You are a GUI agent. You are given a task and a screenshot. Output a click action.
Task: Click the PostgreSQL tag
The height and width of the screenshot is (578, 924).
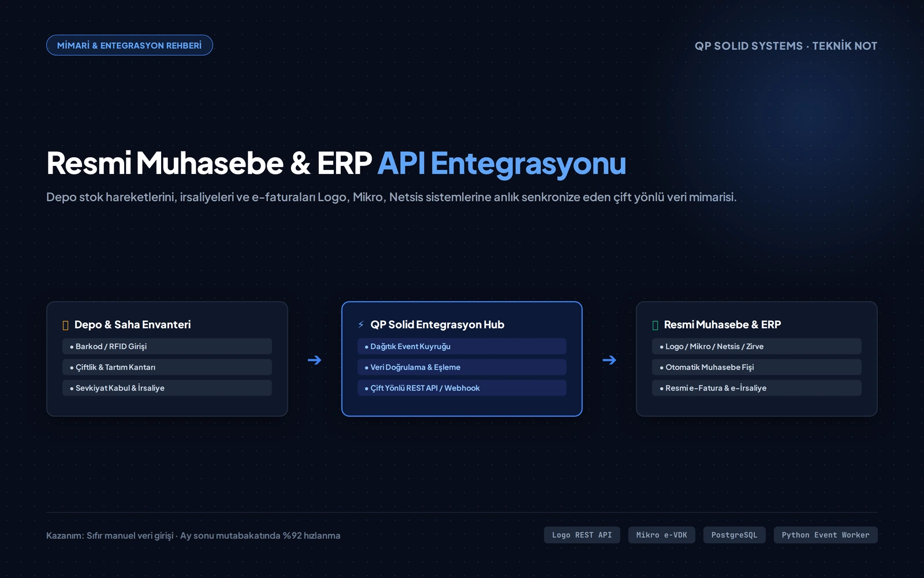[x=734, y=535]
